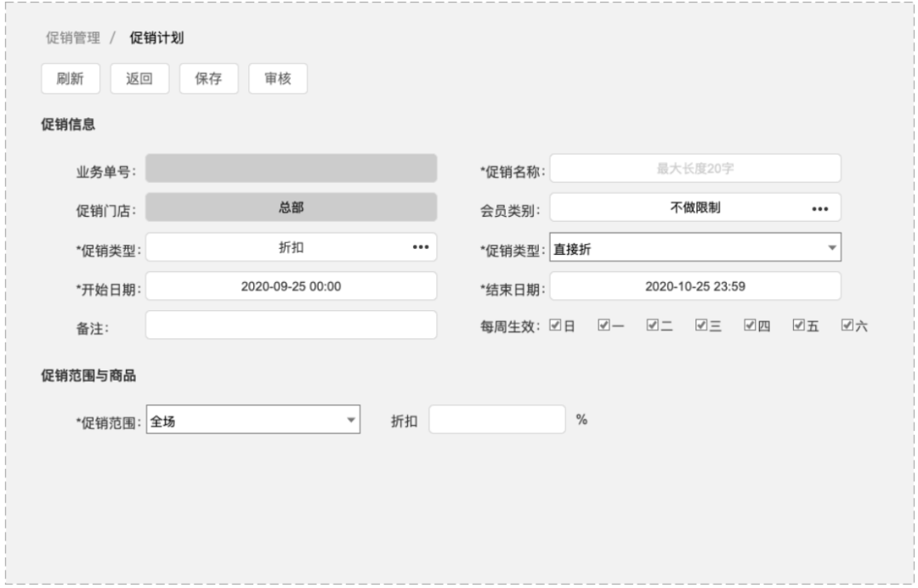Focus the 折扣 percent input field
918x588 pixels.
click(x=497, y=420)
